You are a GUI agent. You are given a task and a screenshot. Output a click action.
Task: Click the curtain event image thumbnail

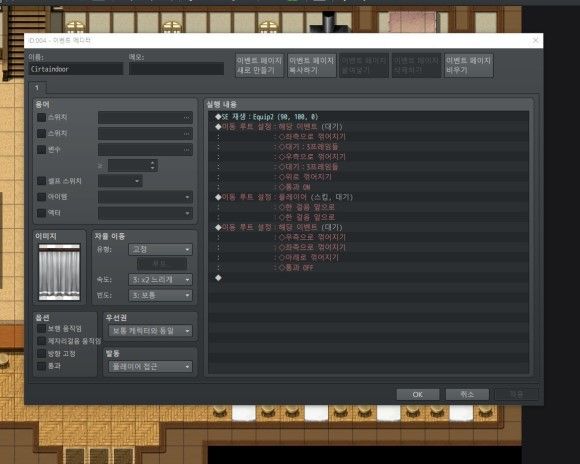click(x=59, y=272)
